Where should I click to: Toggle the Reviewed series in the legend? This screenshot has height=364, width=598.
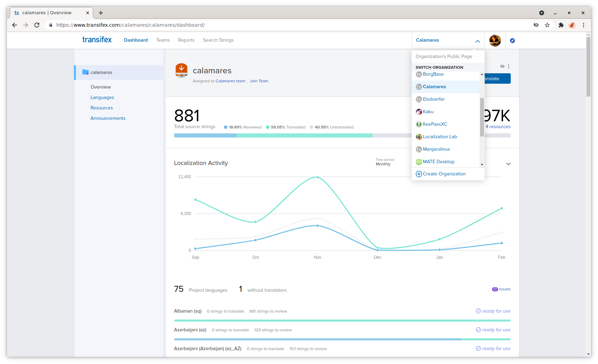pyautogui.click(x=242, y=127)
